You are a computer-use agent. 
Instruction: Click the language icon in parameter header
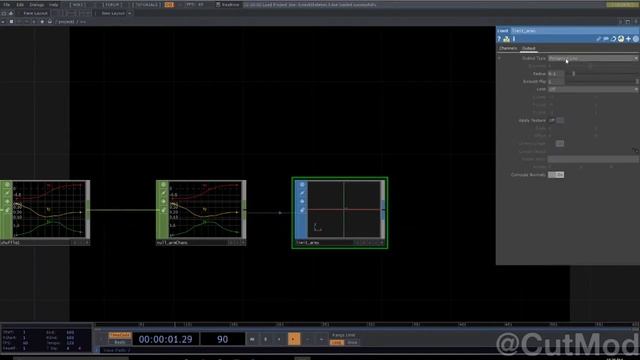621,39
